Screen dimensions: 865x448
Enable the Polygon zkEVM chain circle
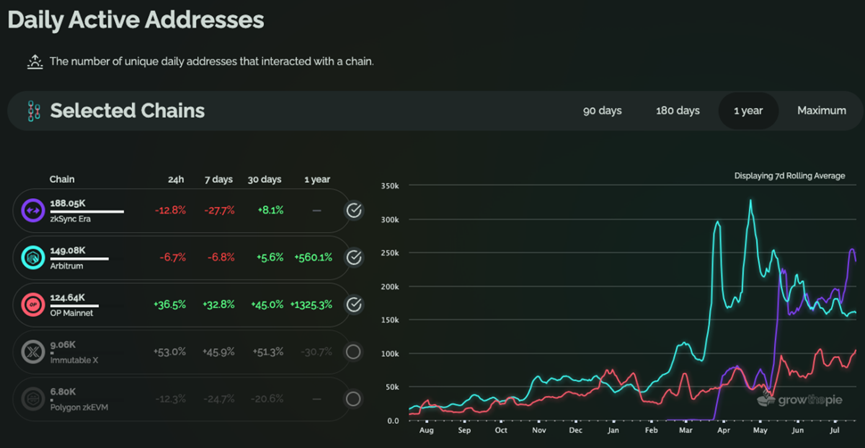point(354,399)
